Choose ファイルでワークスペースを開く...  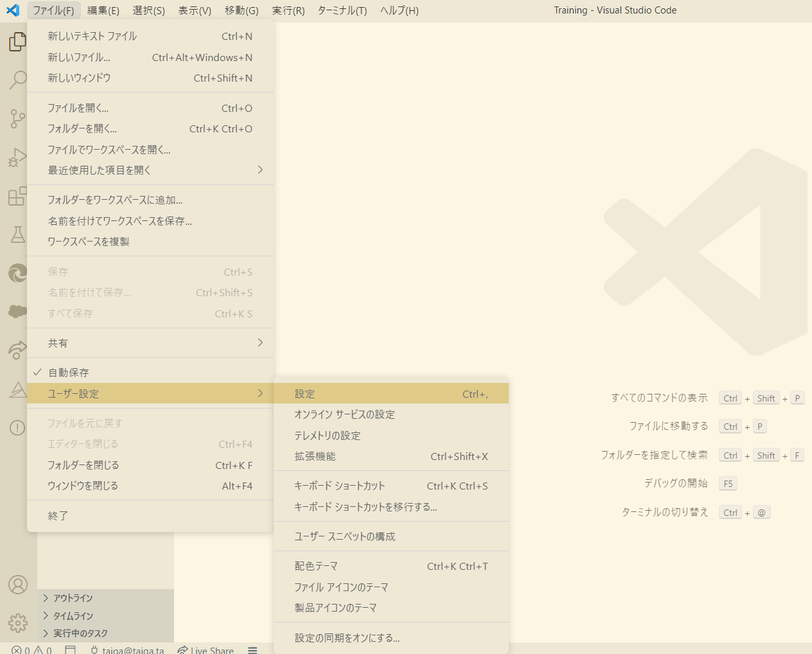tap(150, 150)
